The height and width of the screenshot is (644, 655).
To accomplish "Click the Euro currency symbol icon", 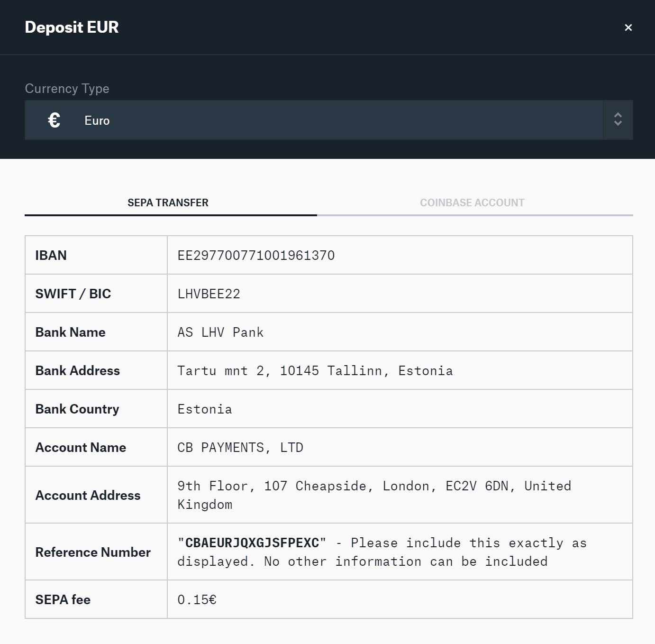I will pos(54,120).
